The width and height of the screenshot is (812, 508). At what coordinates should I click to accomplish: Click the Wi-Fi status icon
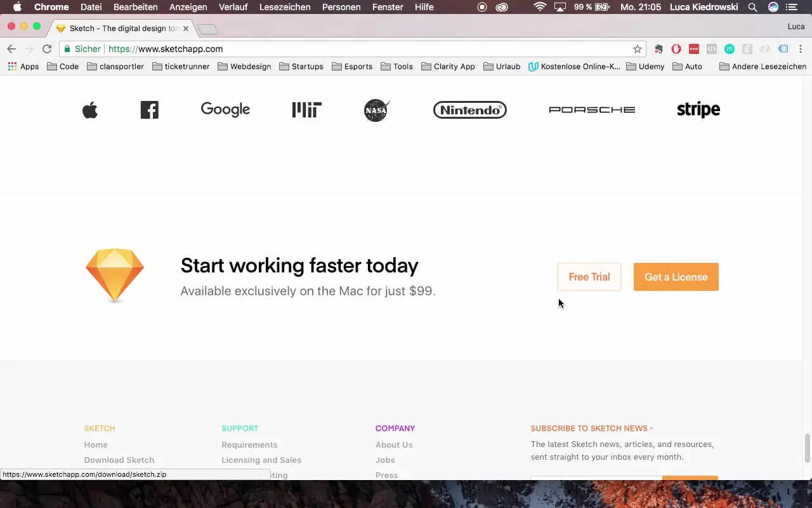540,7
